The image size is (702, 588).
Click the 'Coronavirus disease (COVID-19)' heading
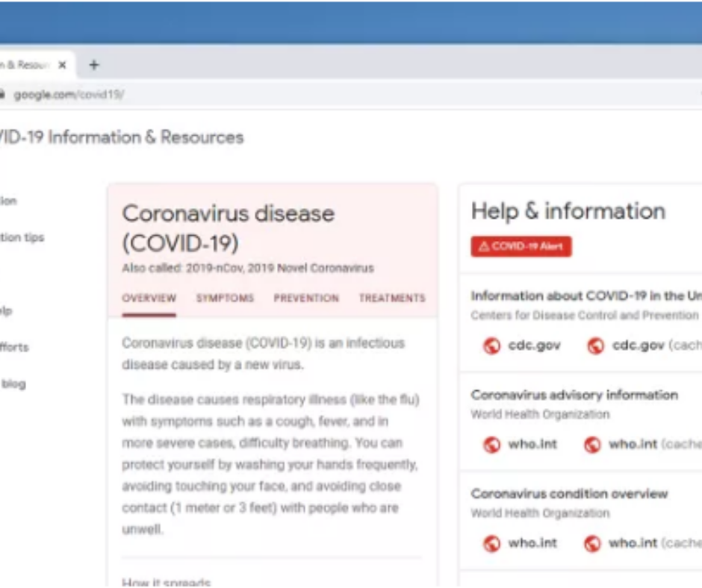[229, 228]
